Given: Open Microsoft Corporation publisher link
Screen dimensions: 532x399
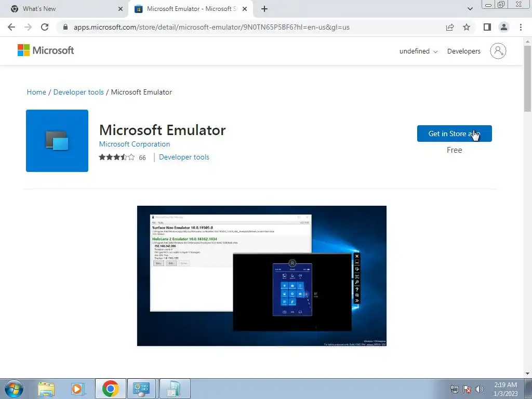Looking at the screenshot, I should [135, 144].
